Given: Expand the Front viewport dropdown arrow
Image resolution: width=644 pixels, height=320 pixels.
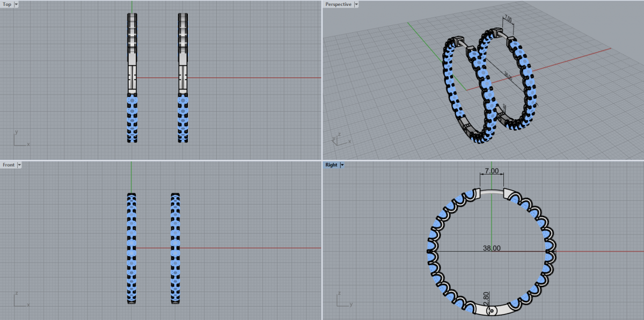Looking at the screenshot, I should tap(20, 165).
